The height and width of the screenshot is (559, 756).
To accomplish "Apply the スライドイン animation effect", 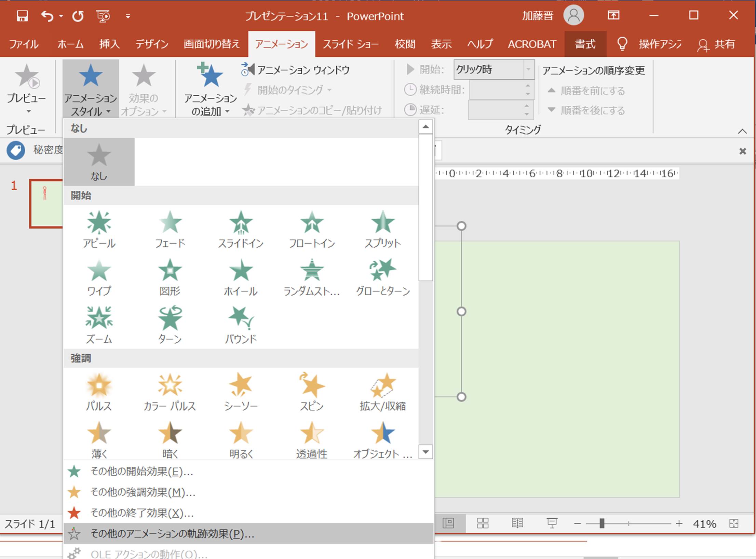I will (241, 229).
